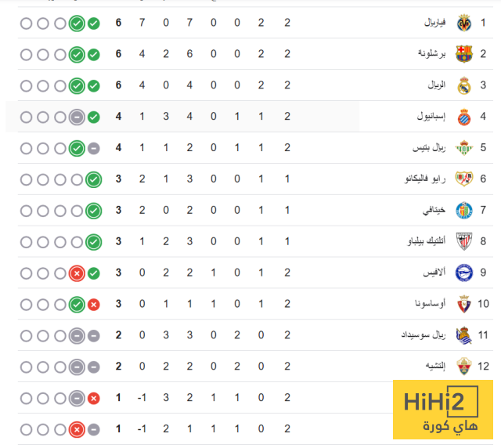Click the Real Betis club crest
The width and height of the screenshot is (501, 448).
pos(464,148)
